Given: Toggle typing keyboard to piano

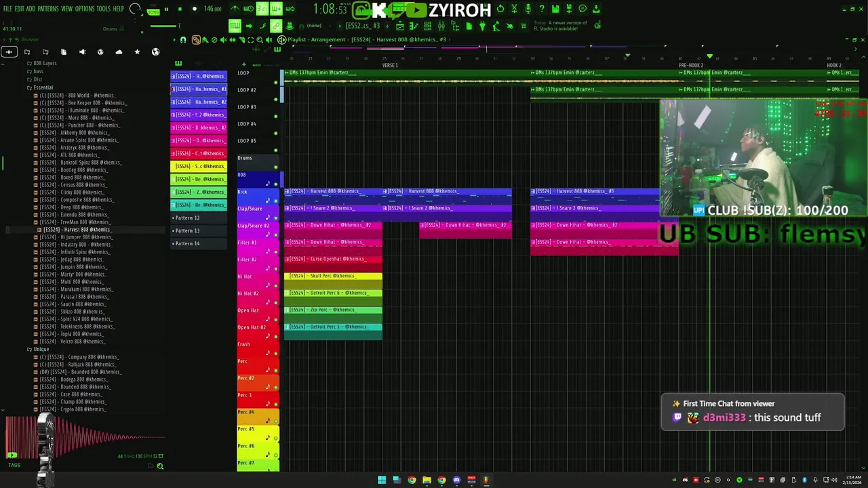Looking at the screenshot, I should (235, 26).
